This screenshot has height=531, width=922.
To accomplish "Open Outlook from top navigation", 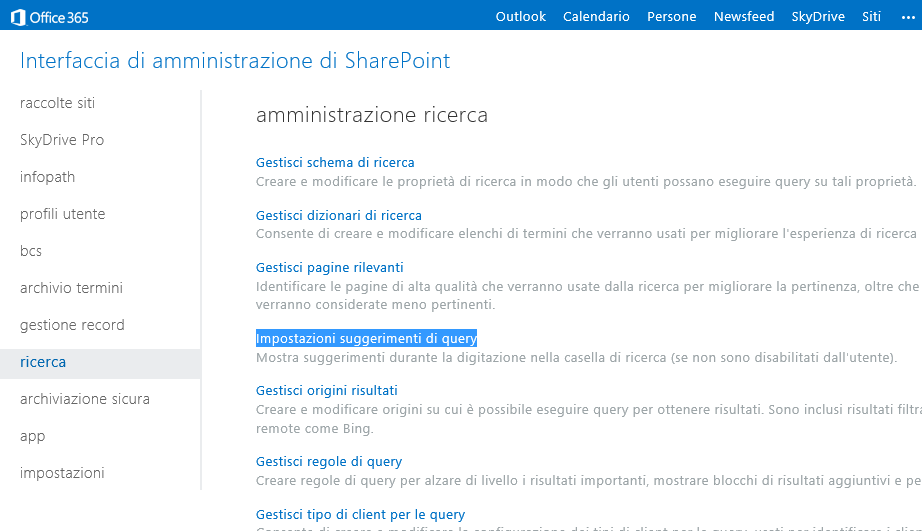I will point(520,16).
